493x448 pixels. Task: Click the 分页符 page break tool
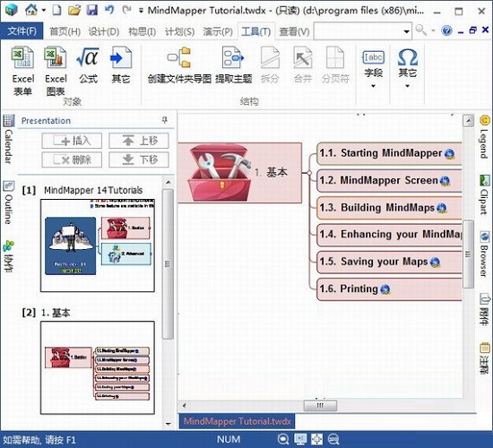[x=335, y=65]
